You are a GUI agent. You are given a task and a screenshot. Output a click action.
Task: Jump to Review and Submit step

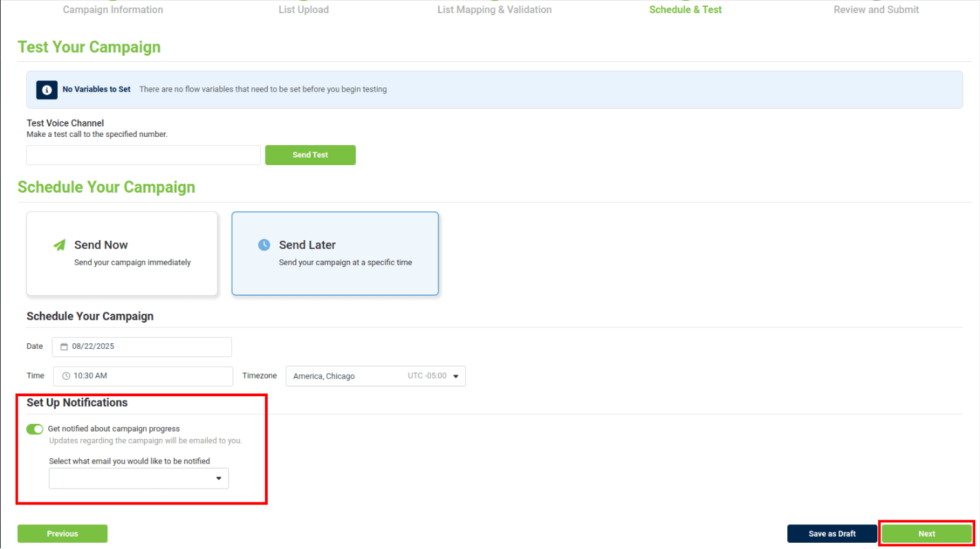pyautogui.click(x=876, y=10)
